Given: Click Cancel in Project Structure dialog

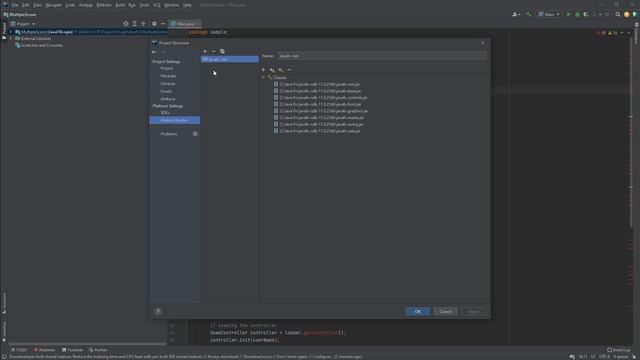Looking at the screenshot, I should [445, 311].
